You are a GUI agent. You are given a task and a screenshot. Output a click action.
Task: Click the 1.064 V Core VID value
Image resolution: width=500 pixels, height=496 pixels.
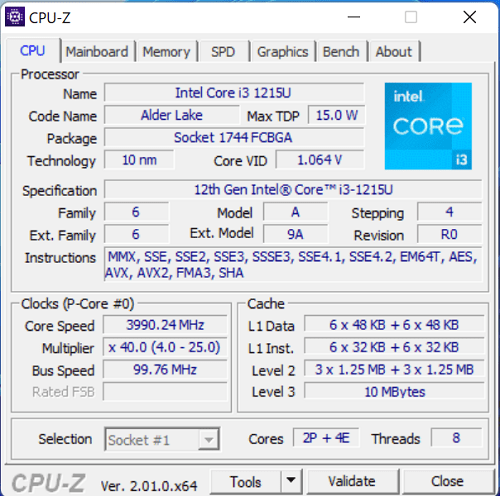[x=320, y=160]
